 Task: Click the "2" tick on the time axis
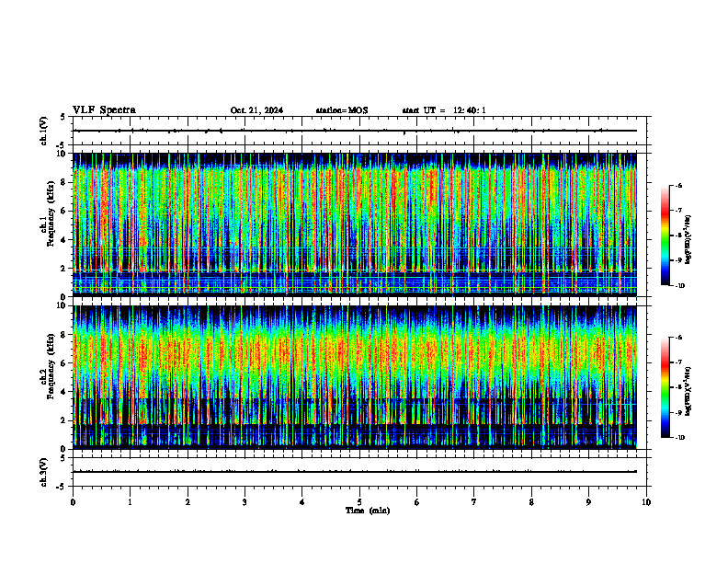[x=188, y=502]
